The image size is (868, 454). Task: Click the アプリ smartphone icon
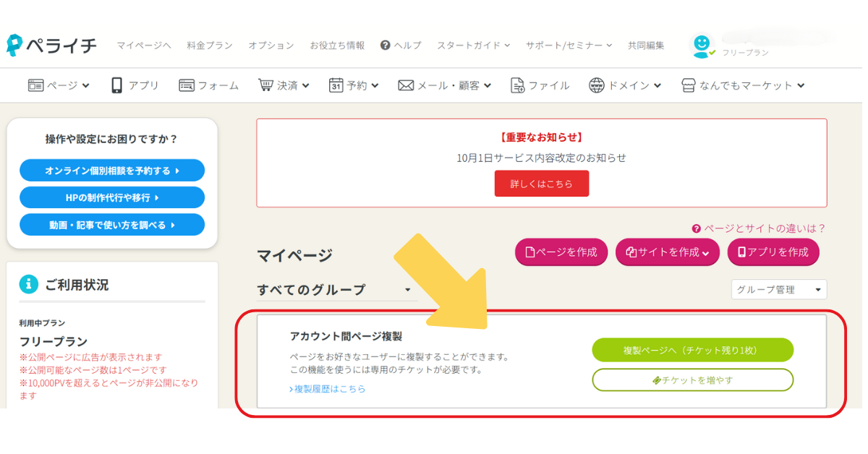pos(116,85)
